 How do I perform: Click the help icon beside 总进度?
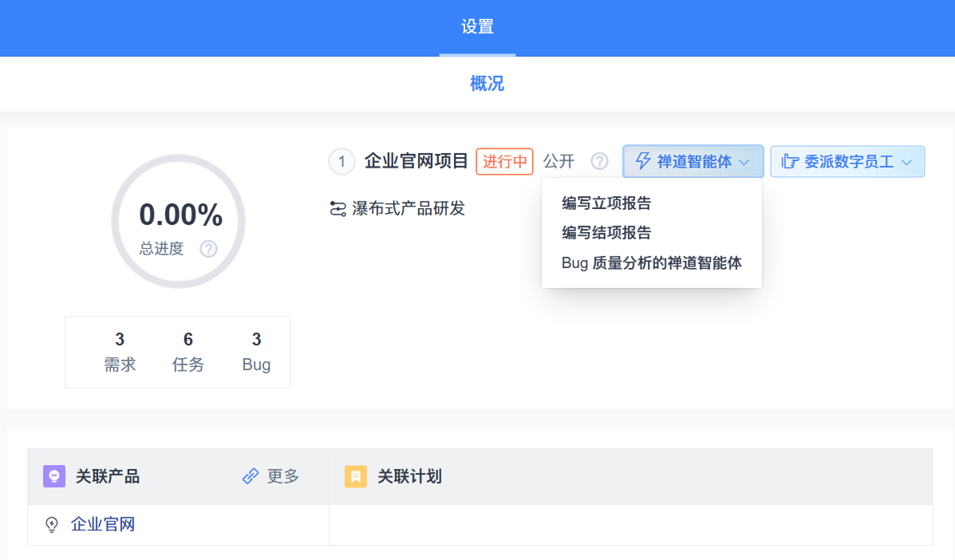coord(208,248)
